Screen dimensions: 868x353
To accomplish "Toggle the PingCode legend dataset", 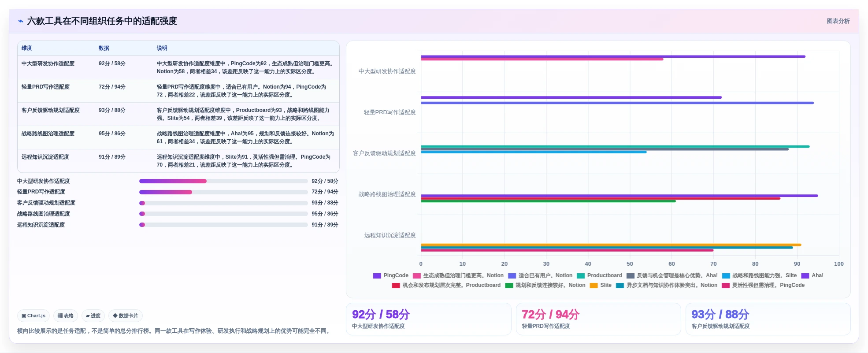I will 391,275.
